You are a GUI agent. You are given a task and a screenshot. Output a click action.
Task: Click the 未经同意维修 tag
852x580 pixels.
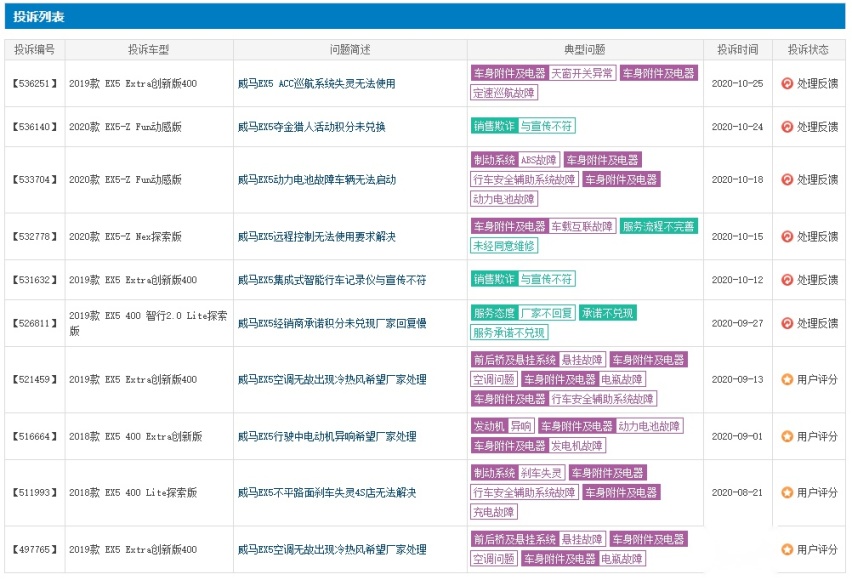pos(504,246)
